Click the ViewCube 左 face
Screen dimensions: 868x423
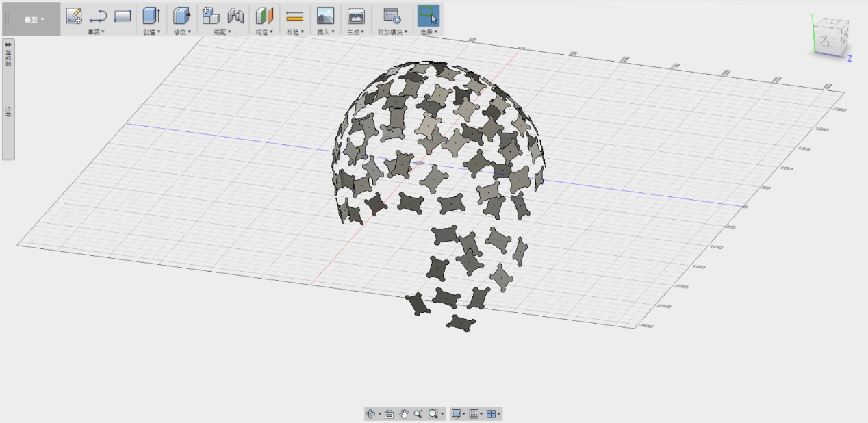(x=829, y=40)
